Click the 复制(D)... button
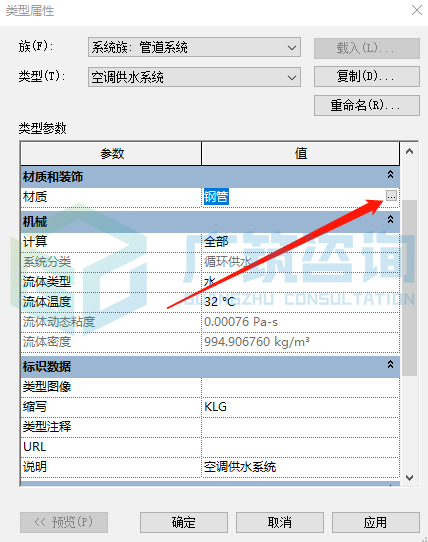 coord(367,76)
